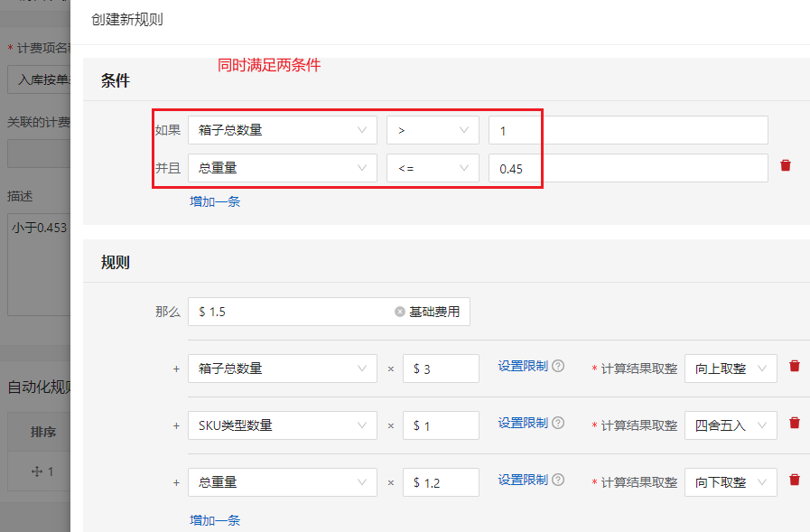Click the 描述 textarea in the background form

(x=39, y=264)
